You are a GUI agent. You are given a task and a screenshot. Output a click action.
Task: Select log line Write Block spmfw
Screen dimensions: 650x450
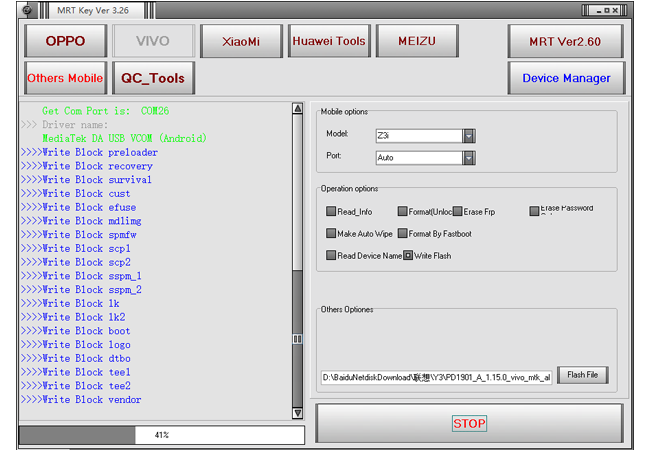78,235
